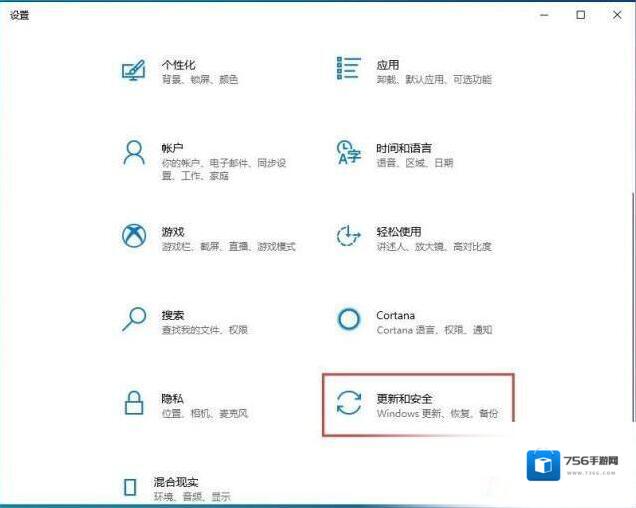
Task: Click the 个性化 (Personalization) paintbrush icon
Action: pos(133,70)
